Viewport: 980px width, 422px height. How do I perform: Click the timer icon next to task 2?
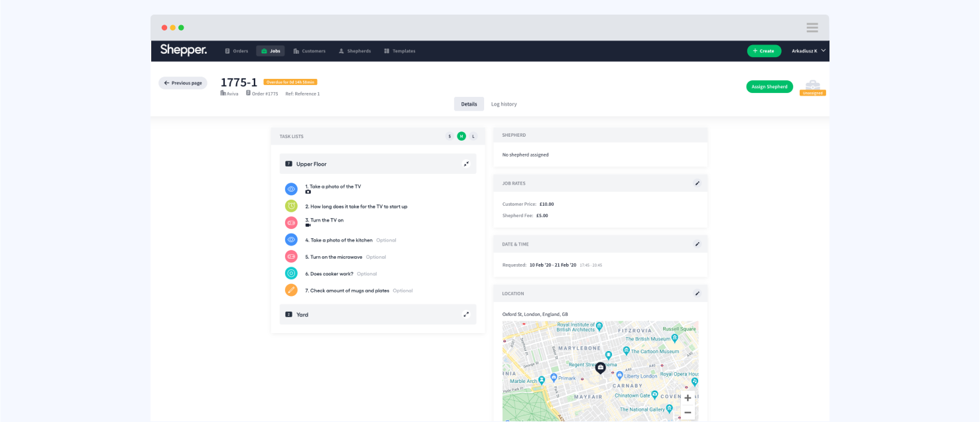pos(290,206)
